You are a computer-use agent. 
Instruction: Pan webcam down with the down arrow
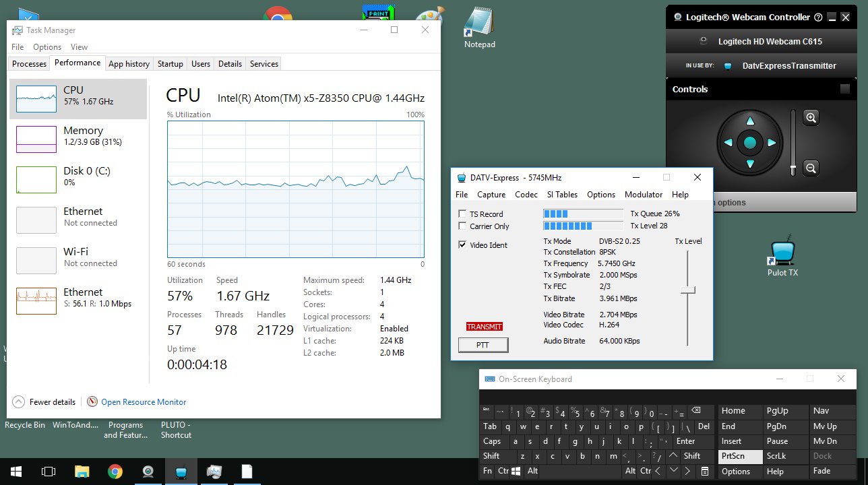749,164
